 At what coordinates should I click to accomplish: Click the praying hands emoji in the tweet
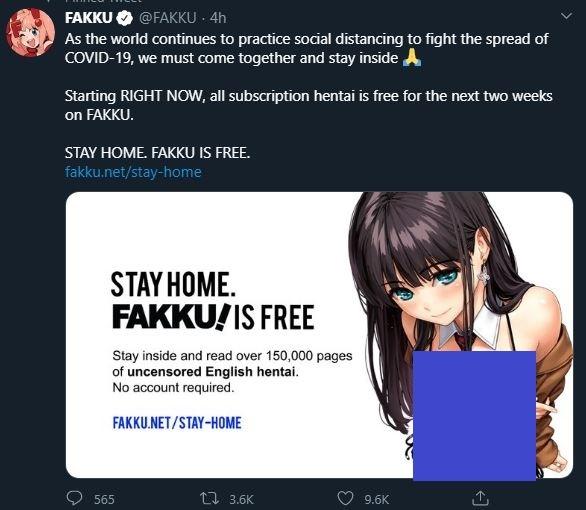click(411, 58)
